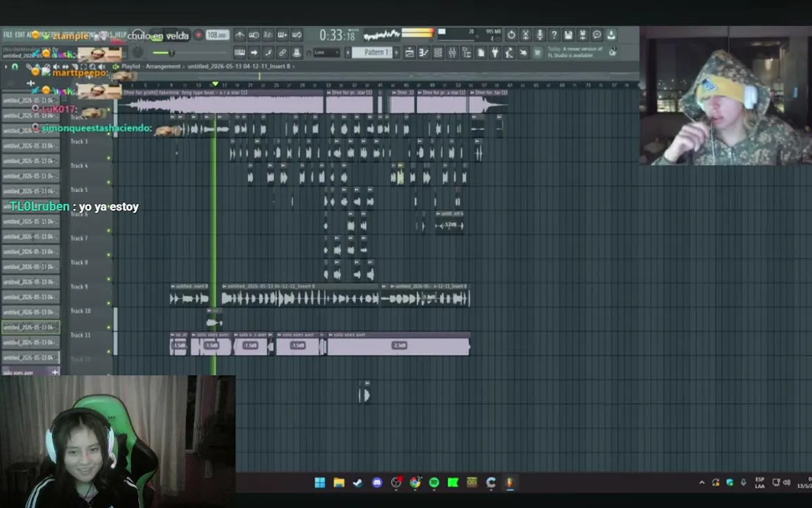Screen dimensions: 812x508
Task: Open untitled_2026-05-13 04-12-11_Insert 8 breadcrumb
Action: point(239,66)
